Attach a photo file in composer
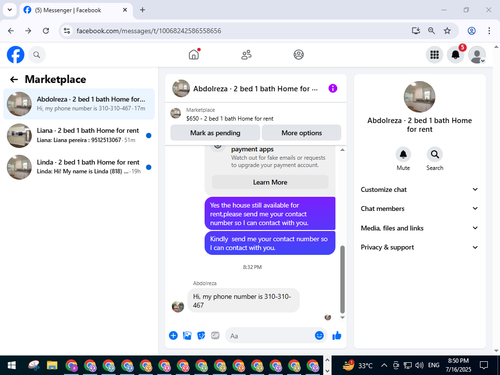Screen dimensions: 500x375 (187, 335)
